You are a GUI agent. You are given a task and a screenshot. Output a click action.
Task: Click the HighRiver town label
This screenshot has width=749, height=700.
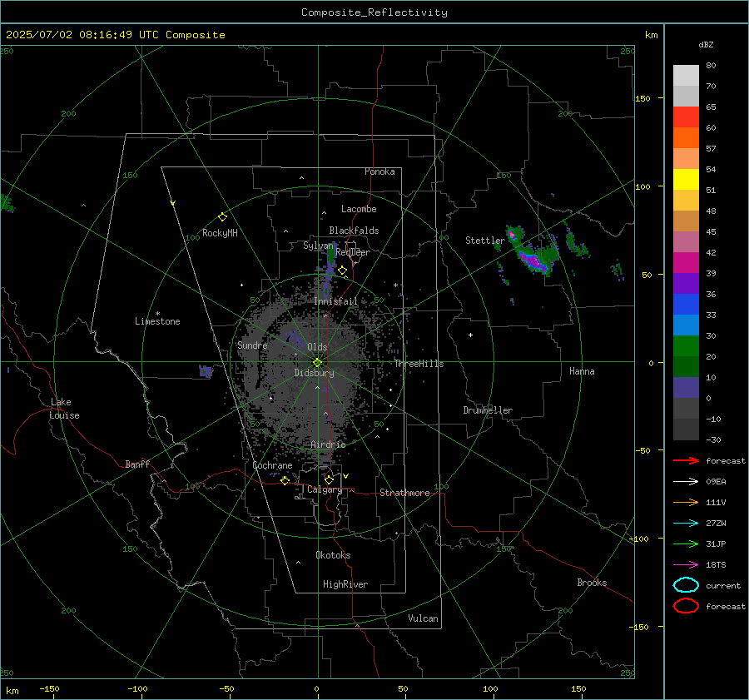point(345,584)
